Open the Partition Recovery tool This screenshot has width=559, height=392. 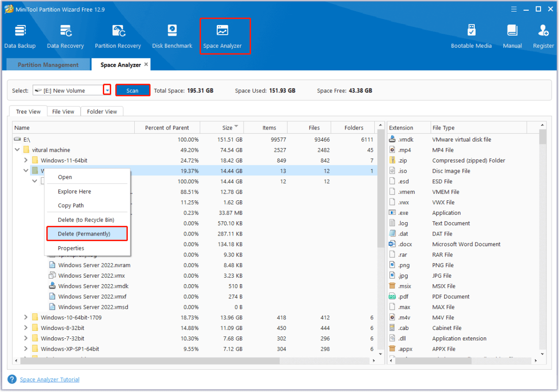[118, 36]
